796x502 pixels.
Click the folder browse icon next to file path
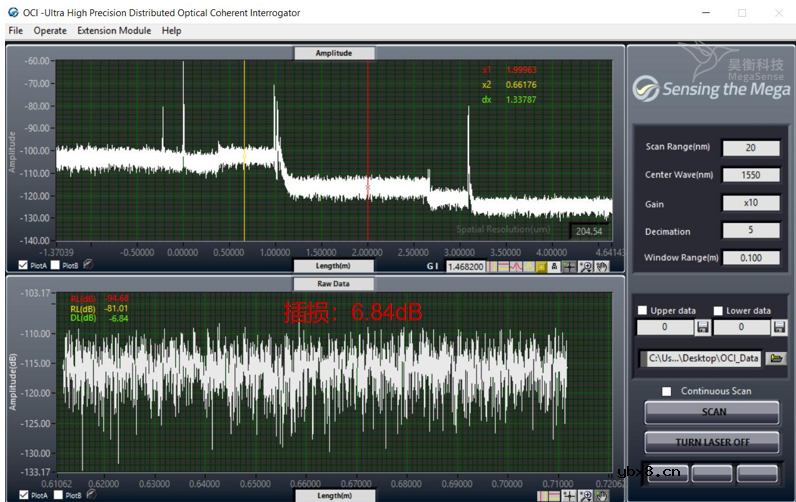pos(777,357)
